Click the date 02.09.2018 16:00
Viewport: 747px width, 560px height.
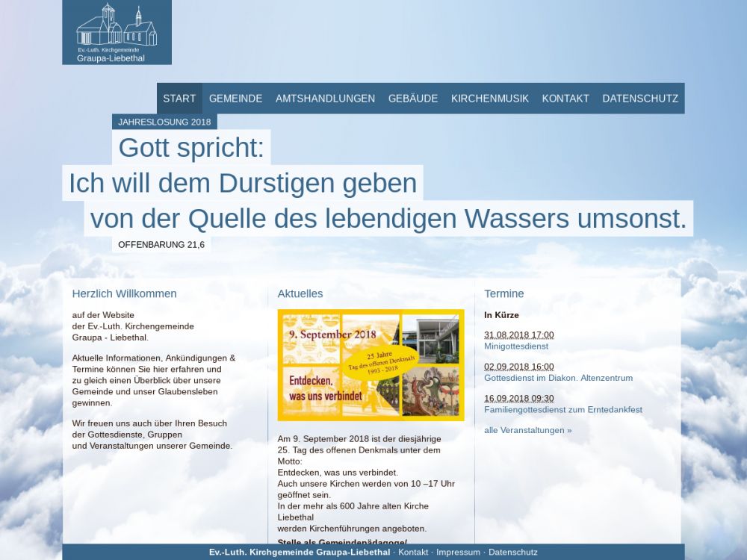click(x=518, y=367)
